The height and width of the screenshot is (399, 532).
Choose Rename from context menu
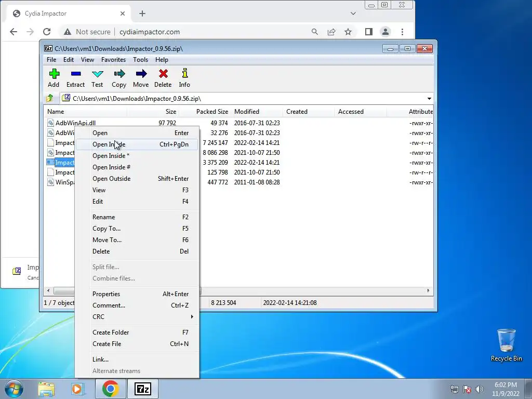pos(137,217)
